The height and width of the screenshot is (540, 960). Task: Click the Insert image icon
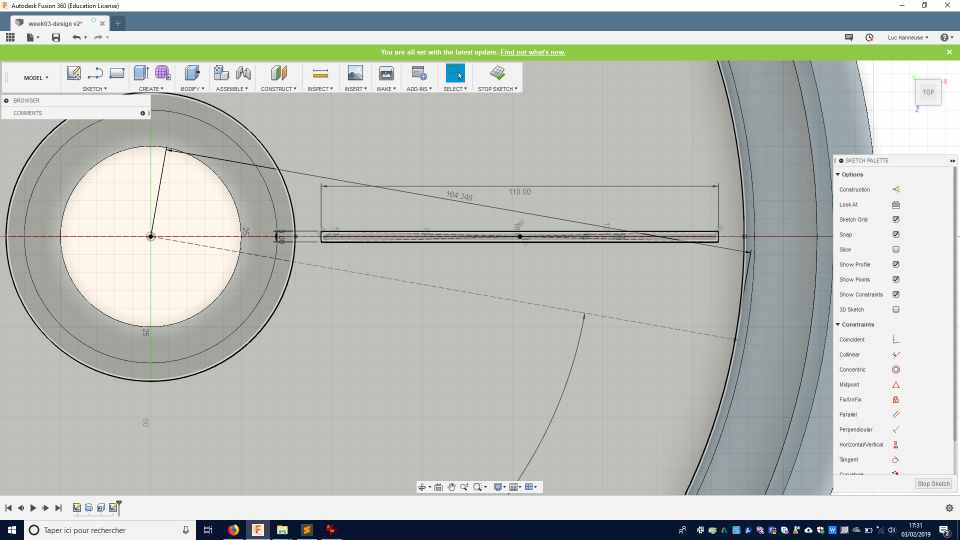click(x=355, y=73)
